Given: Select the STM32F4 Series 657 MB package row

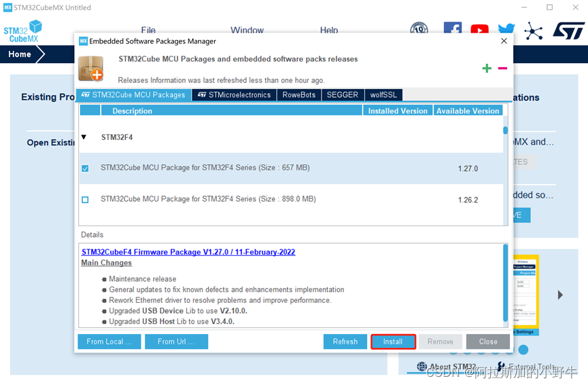Looking at the screenshot, I should pyautogui.click(x=291, y=168).
